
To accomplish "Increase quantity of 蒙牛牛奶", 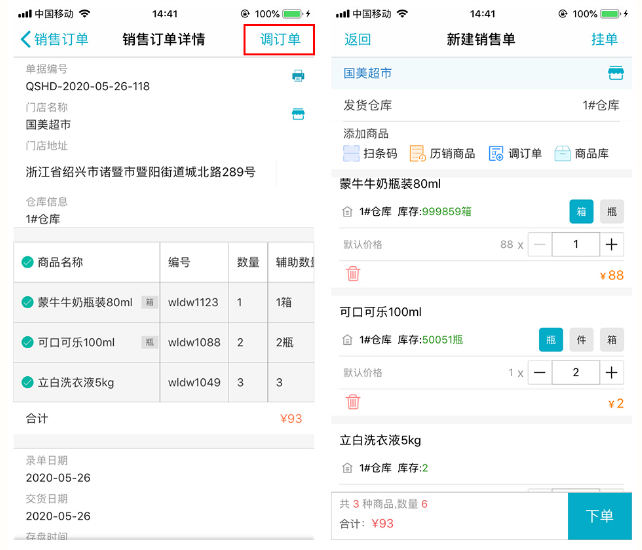I will tap(612, 244).
